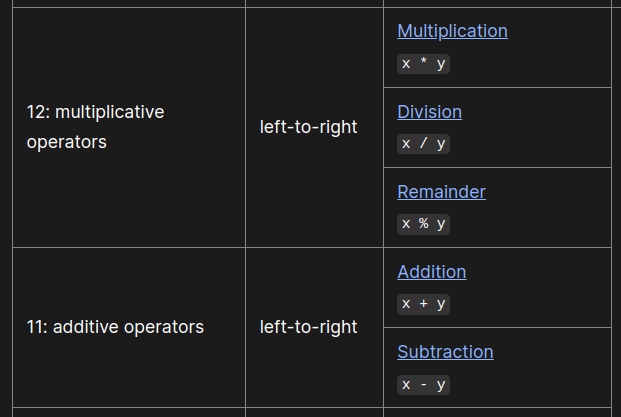
Task: Open the Division link
Action: [429, 111]
